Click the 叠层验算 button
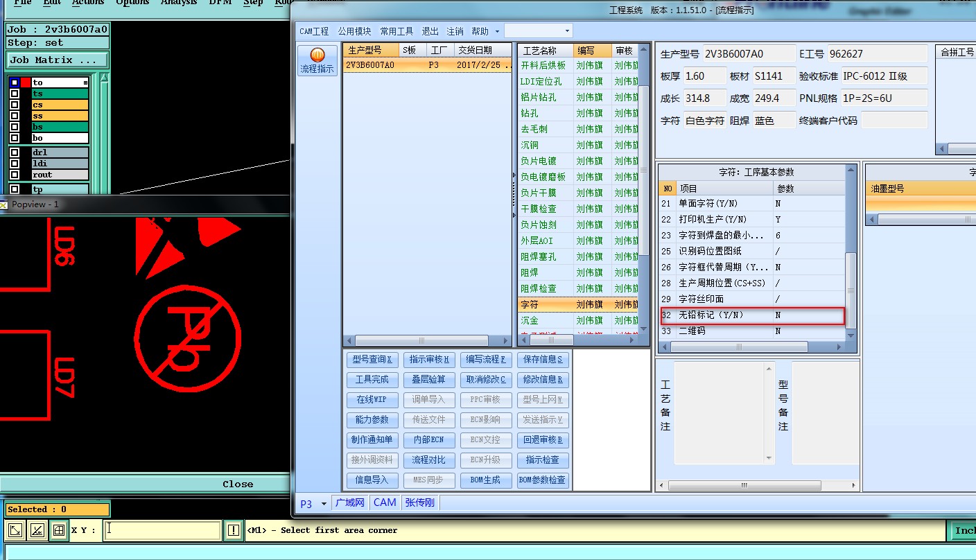976x560 pixels. [429, 380]
